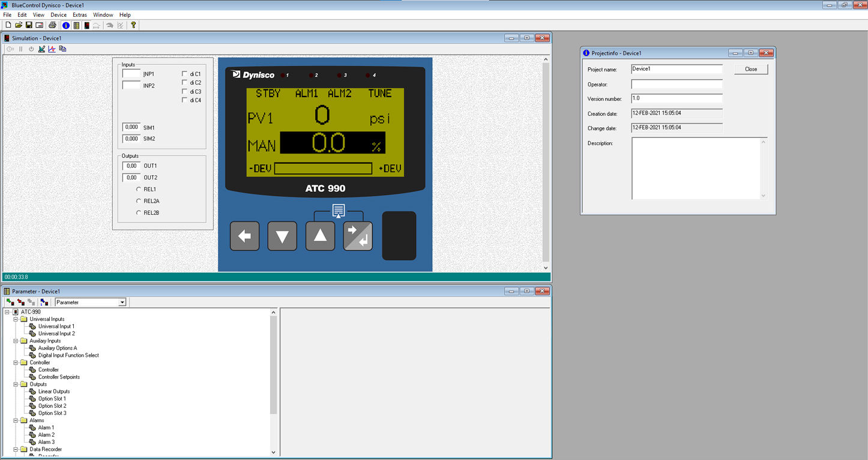Collapse the Alarms folder node

16,420
